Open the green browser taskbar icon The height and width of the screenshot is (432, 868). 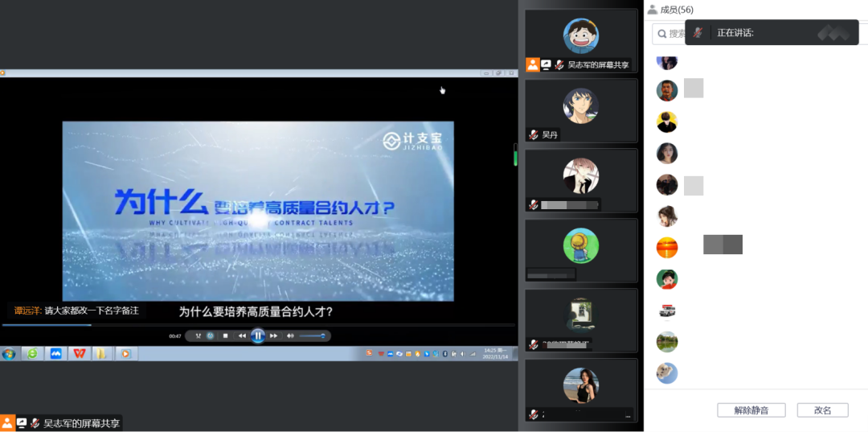32,353
